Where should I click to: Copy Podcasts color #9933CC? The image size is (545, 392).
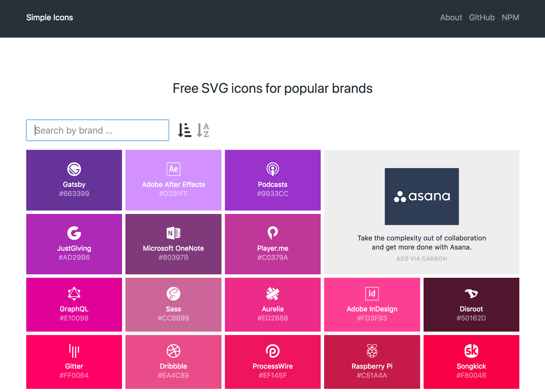(273, 194)
